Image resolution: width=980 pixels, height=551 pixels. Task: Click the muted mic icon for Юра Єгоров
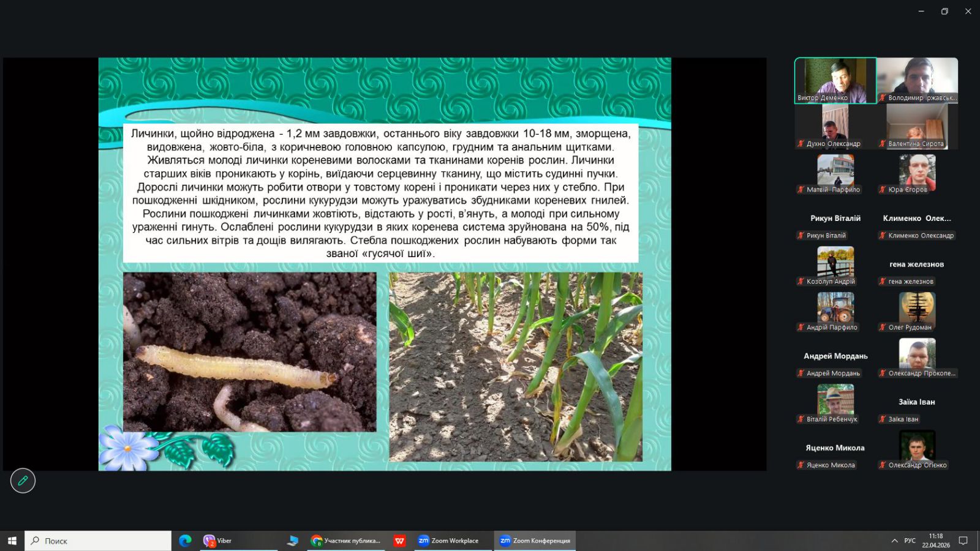coord(883,190)
